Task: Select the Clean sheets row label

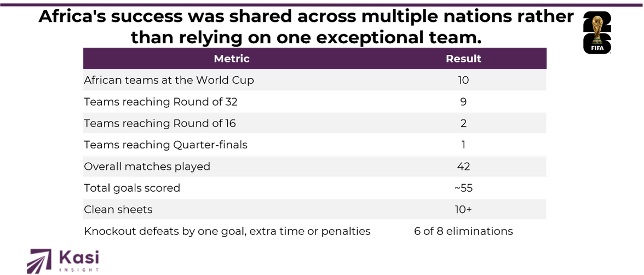Action: click(118, 210)
